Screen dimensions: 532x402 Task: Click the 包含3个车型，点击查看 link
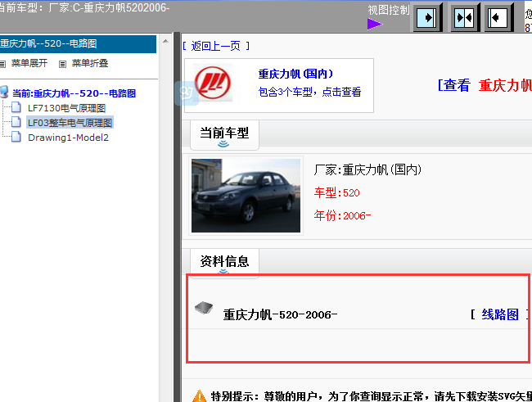coord(309,92)
